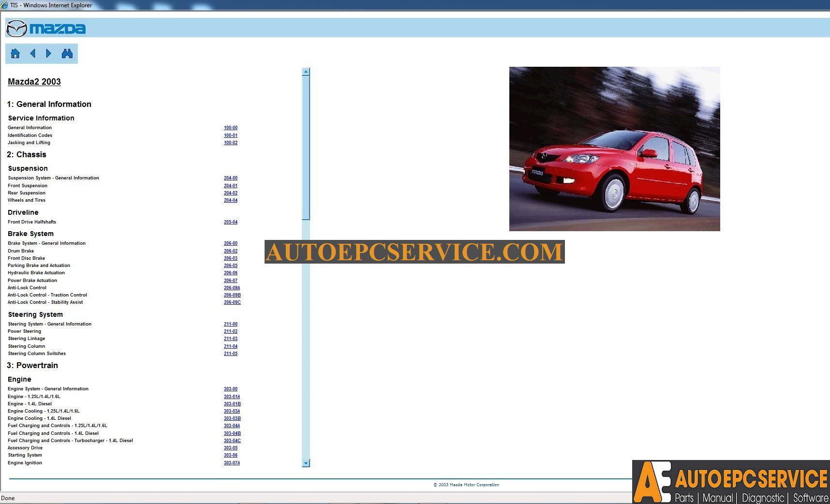Open section link 303-00
The width and height of the screenshot is (830, 504).
[x=231, y=389]
